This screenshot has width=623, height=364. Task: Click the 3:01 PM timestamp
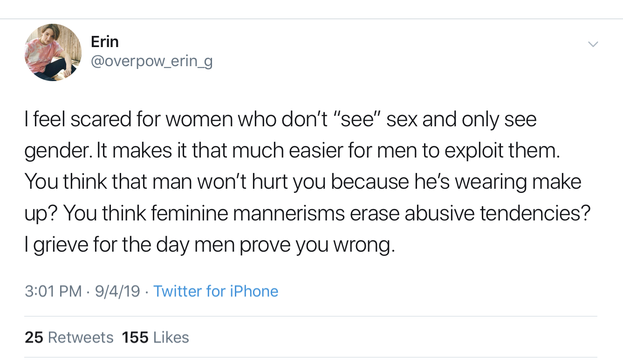(x=53, y=291)
